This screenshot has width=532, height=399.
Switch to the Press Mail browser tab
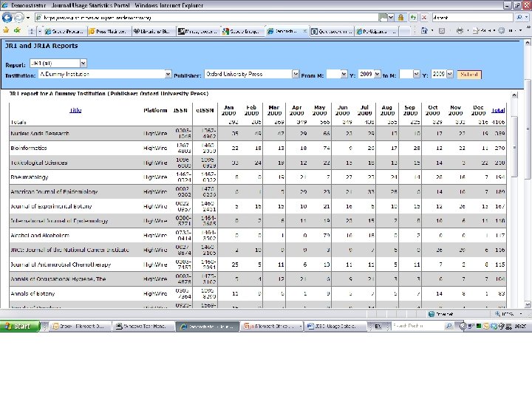(109, 31)
